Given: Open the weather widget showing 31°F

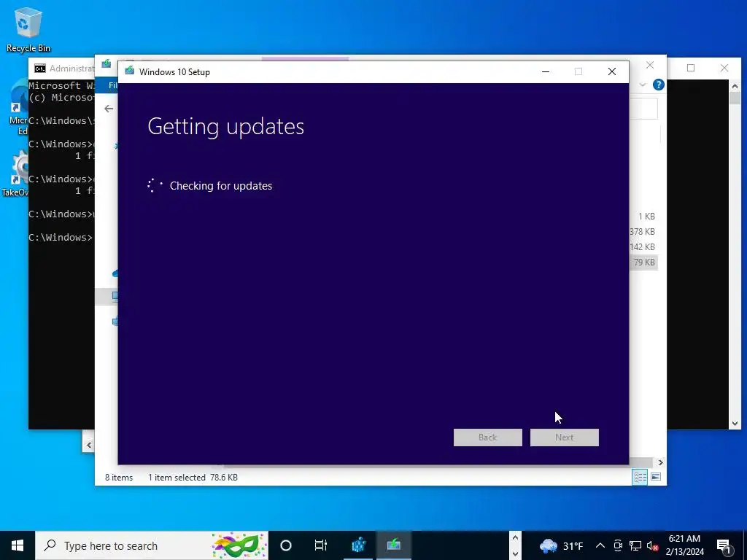Looking at the screenshot, I should (x=561, y=545).
